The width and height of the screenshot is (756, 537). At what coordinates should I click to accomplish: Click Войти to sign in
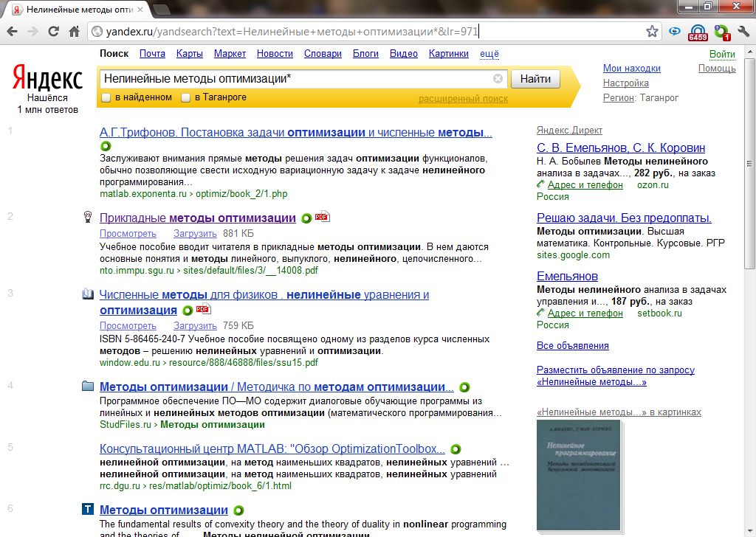[722, 55]
